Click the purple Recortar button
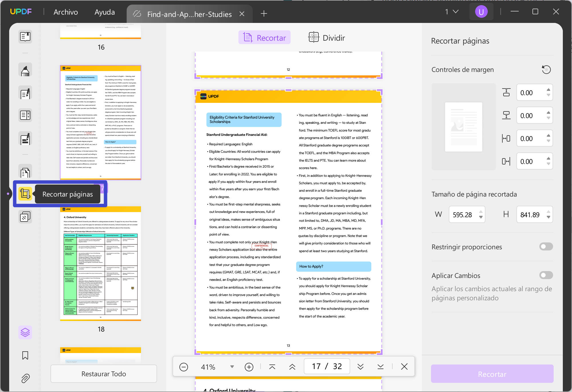This screenshot has width=572, height=392. coord(492,374)
